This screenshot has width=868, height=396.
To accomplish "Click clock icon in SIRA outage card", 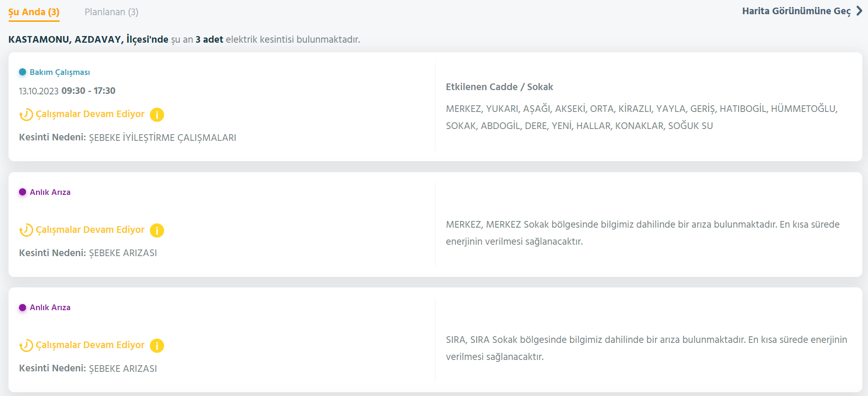I will pos(26,346).
